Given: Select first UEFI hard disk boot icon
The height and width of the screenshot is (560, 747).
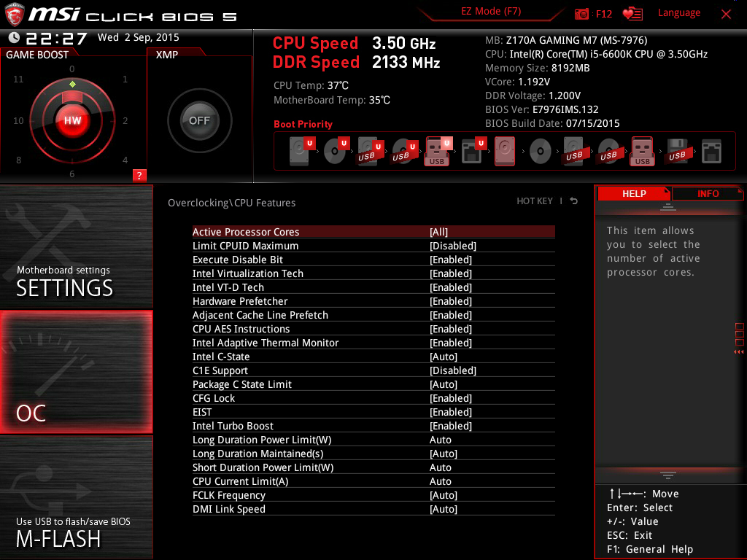Looking at the screenshot, I should pos(302,151).
